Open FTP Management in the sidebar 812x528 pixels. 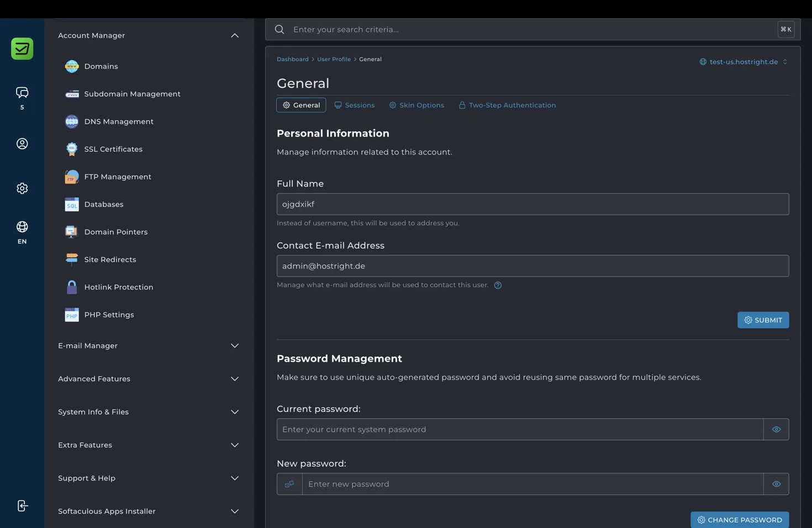pyautogui.click(x=118, y=177)
